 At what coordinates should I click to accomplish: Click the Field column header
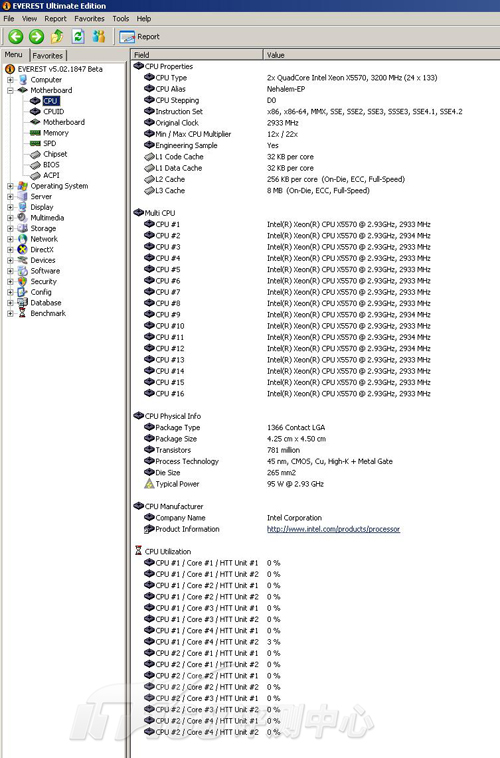[x=197, y=55]
